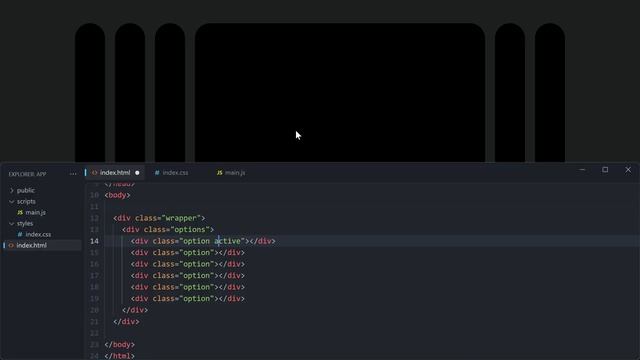Viewport: 640px width, 360px height.
Task: Click the HTML icon on the index.html tab
Action: pos(94,173)
